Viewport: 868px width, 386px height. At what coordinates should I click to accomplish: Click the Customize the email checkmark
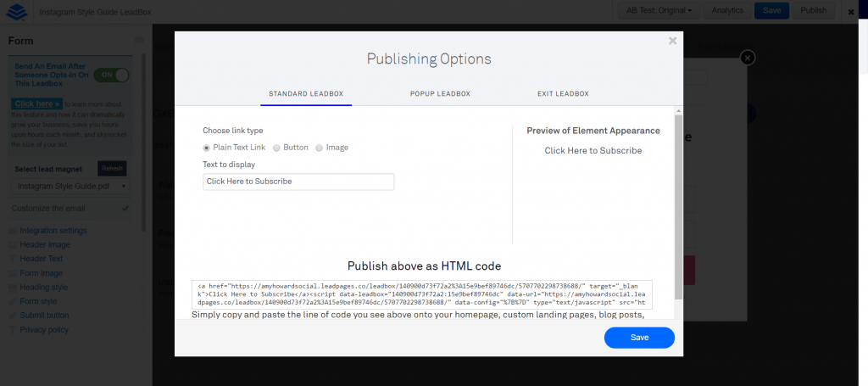point(125,209)
